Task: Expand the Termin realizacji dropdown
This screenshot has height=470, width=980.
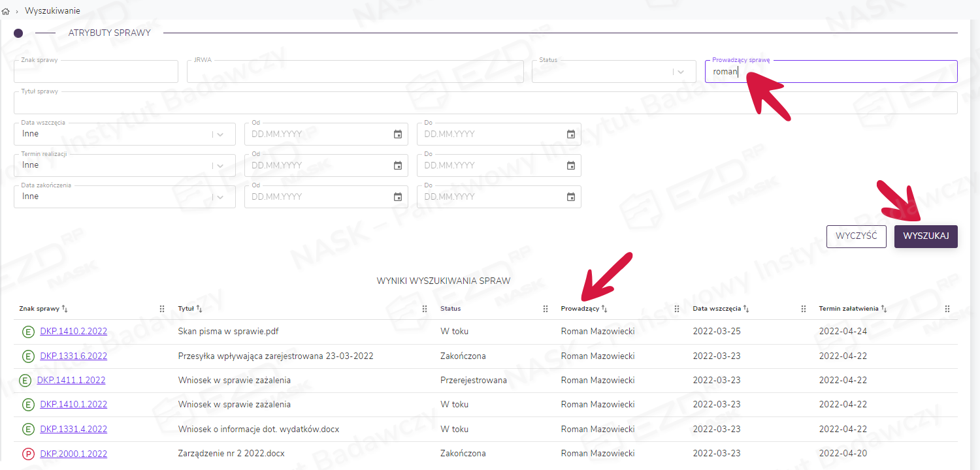Action: (220, 166)
